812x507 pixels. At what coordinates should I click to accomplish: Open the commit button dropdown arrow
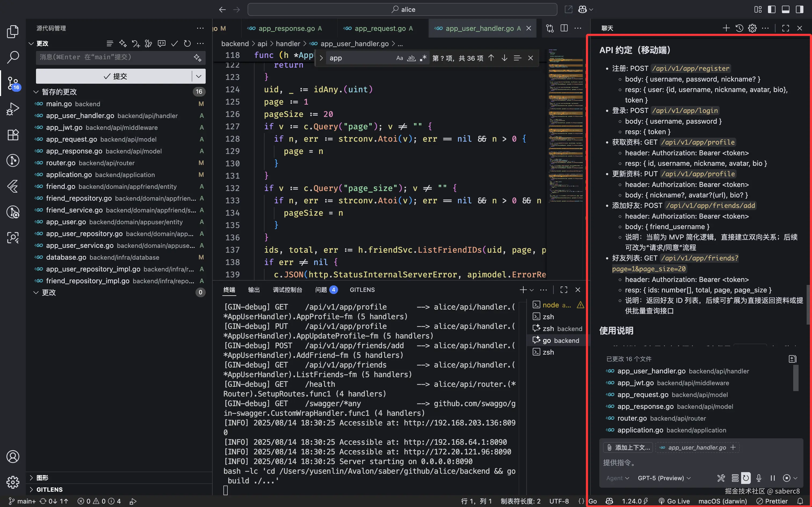[199, 76]
